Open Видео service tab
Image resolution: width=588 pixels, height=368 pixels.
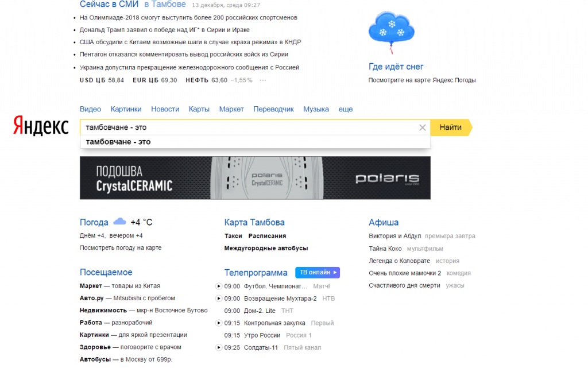point(90,109)
